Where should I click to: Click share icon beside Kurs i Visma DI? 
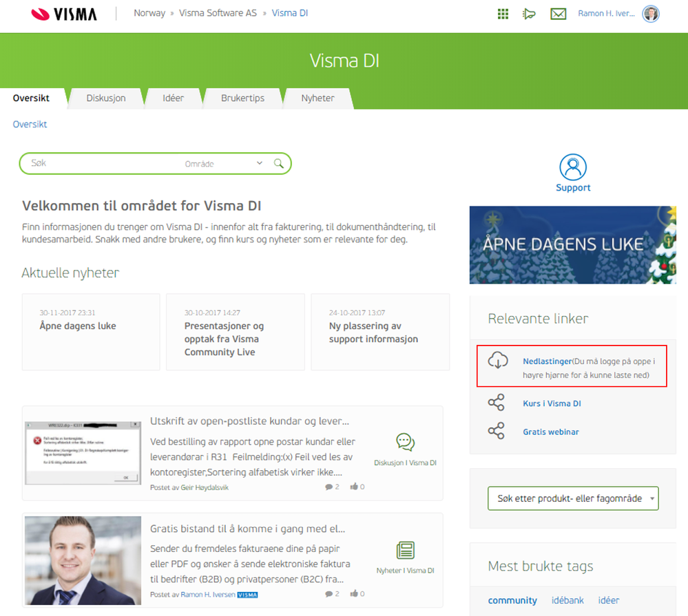coord(497,403)
